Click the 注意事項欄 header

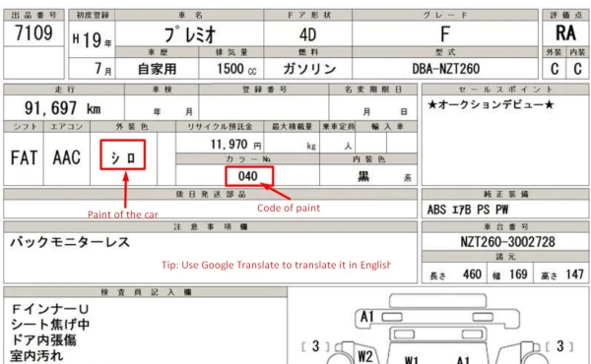pyautogui.click(x=211, y=227)
